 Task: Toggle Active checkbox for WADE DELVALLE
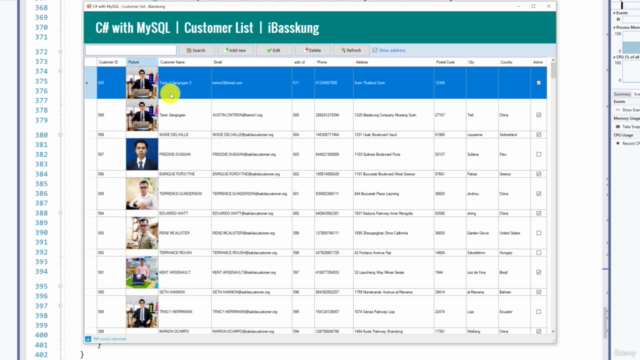538,135
